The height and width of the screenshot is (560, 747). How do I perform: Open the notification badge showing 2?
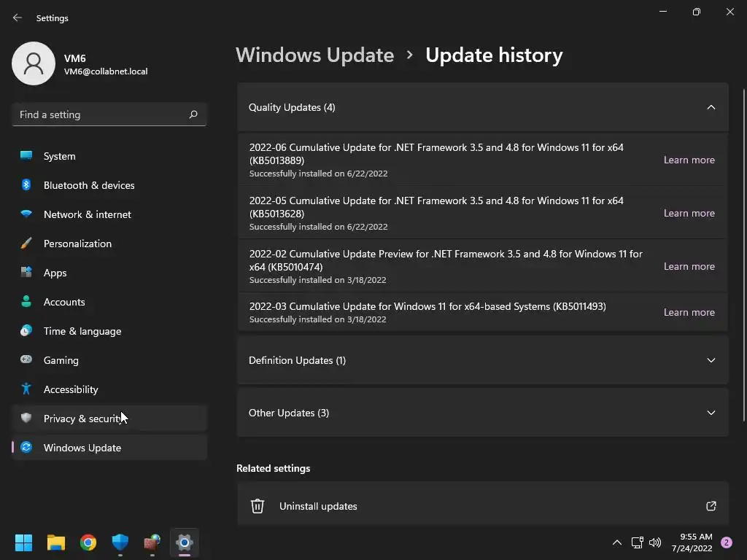point(726,542)
